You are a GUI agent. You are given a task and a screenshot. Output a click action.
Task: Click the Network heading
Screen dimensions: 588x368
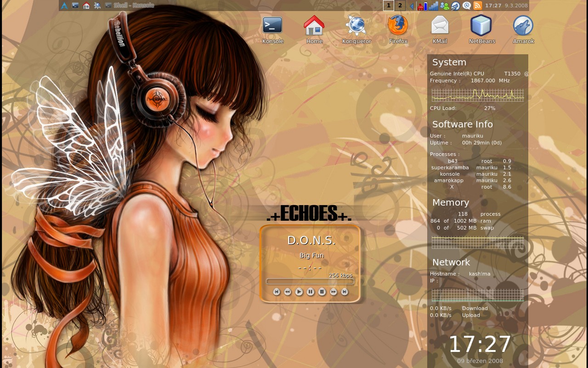pos(451,262)
